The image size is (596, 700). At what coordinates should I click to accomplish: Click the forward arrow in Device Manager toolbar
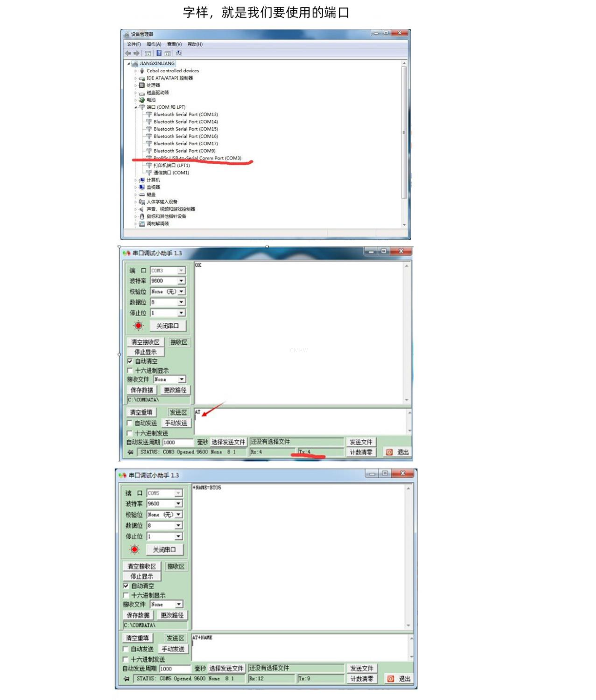pyautogui.click(x=137, y=53)
